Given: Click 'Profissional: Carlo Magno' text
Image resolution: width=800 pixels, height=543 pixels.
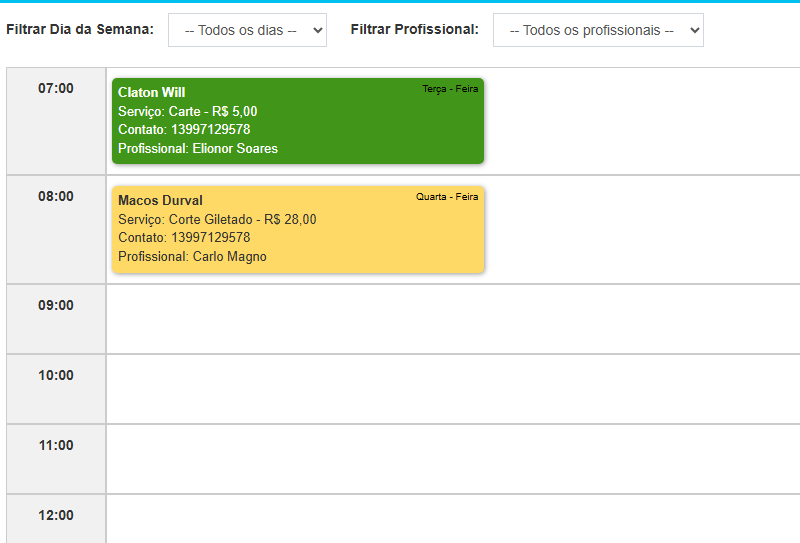Looking at the screenshot, I should pyautogui.click(x=192, y=256).
